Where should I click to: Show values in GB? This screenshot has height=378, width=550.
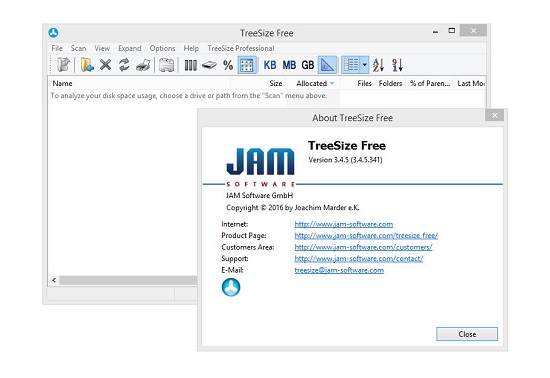[x=308, y=65]
